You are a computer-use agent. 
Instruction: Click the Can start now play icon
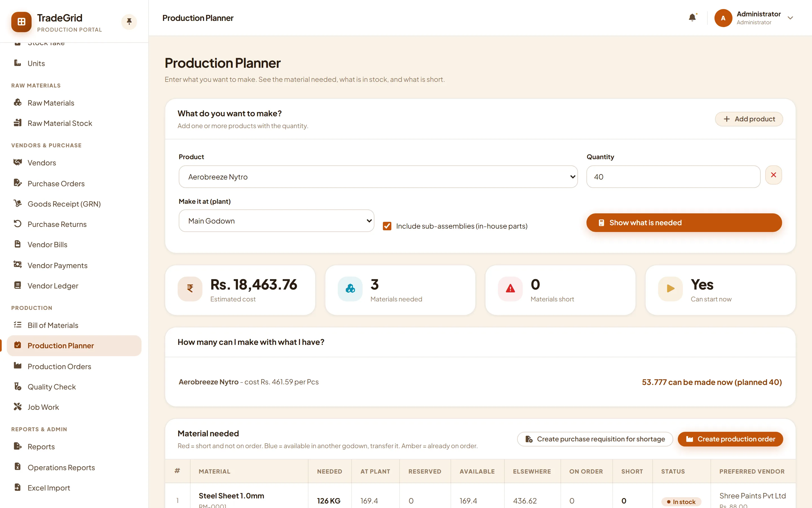point(670,289)
